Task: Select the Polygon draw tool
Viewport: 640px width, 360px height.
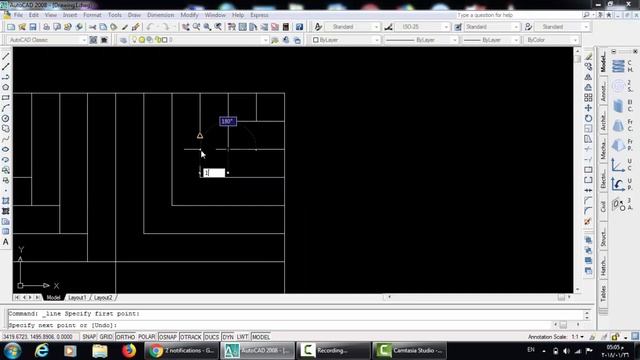Action: 6,87
